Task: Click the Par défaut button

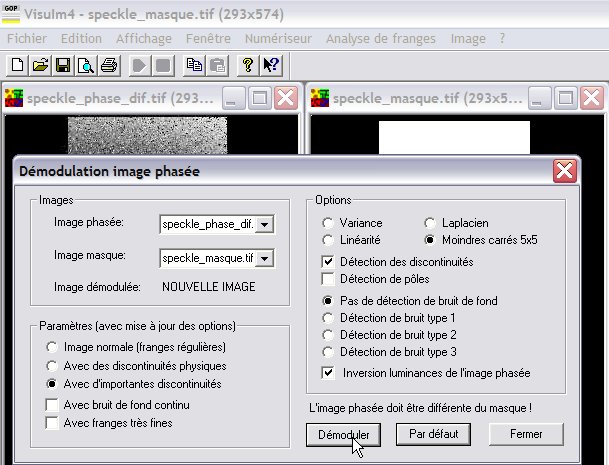Action: (433, 434)
